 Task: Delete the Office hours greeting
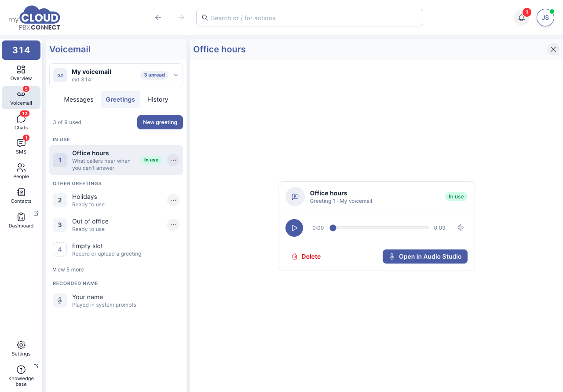click(x=306, y=256)
